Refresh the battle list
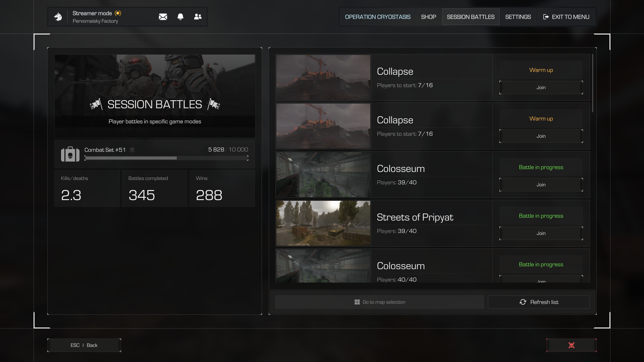The width and height of the screenshot is (644, 362). click(x=539, y=302)
